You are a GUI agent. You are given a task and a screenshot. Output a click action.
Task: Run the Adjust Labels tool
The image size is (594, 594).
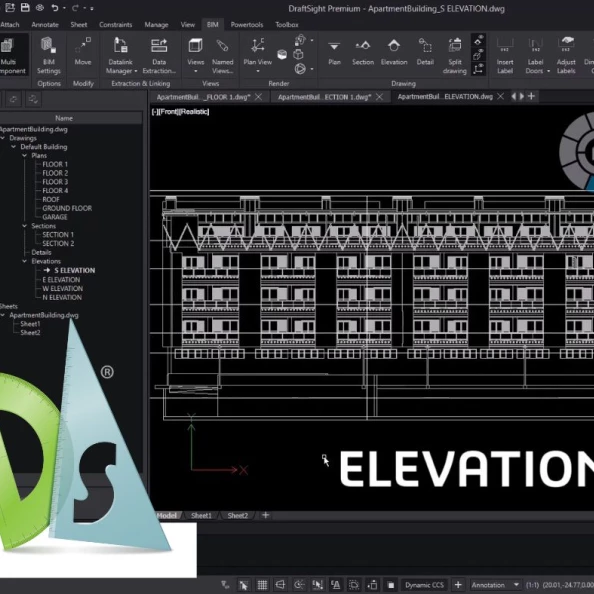click(566, 56)
